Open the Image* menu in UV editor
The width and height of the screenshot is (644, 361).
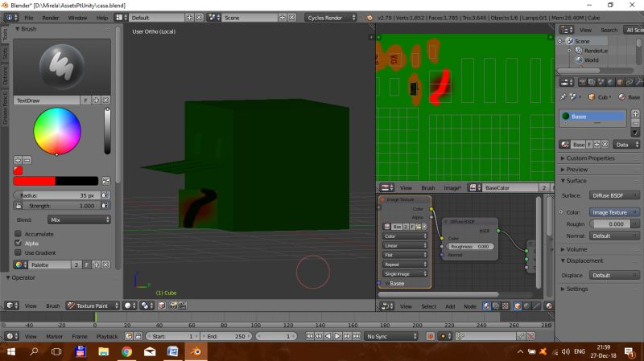(x=452, y=188)
